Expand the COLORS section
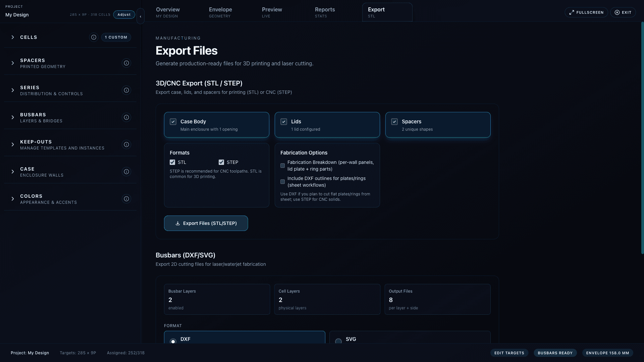644x362 pixels. click(x=13, y=199)
